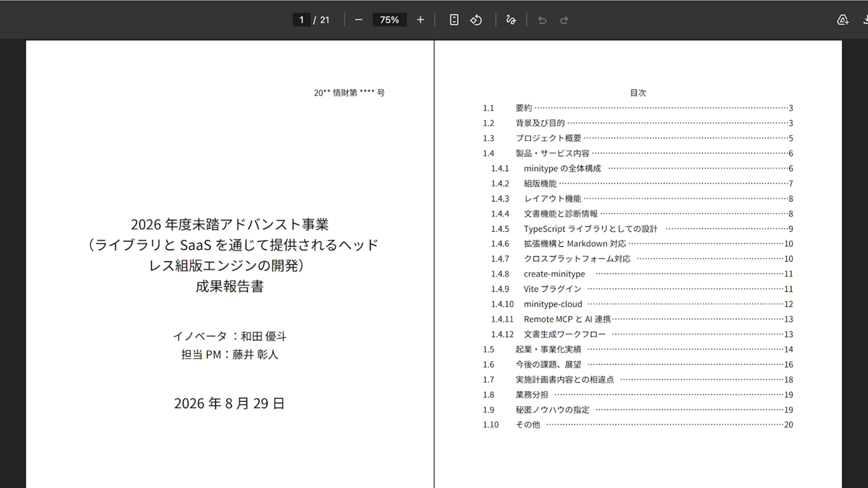Go to 1.6 今後の課題、展望
This screenshot has width=868, height=488.
coord(638,364)
